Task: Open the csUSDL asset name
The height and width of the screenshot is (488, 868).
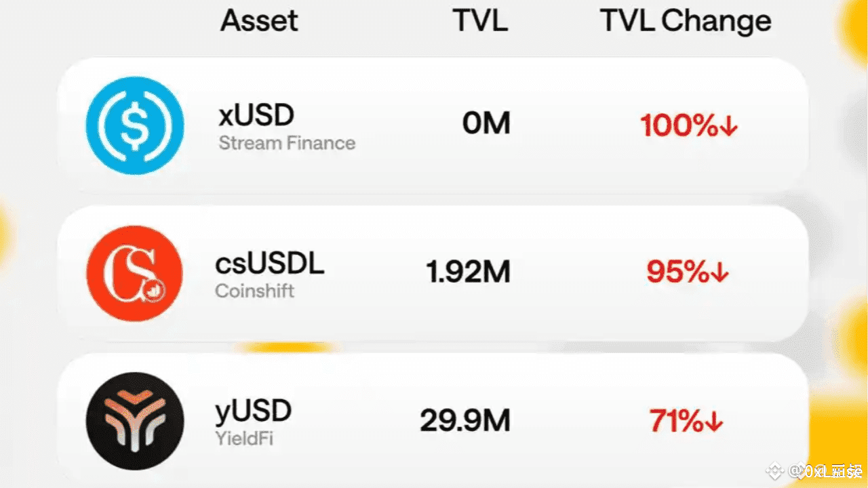Action: (x=269, y=264)
